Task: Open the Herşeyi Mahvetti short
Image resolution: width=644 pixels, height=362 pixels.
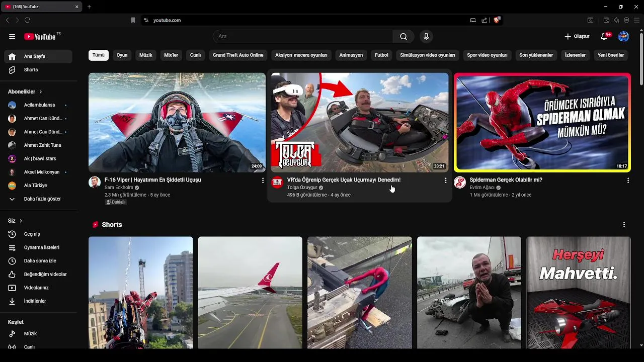Action: (579, 293)
